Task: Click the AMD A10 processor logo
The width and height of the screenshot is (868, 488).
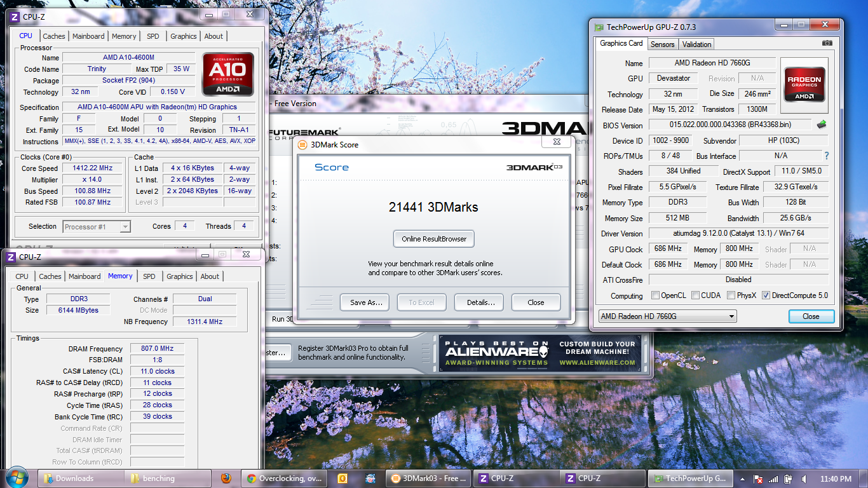Action: point(228,74)
